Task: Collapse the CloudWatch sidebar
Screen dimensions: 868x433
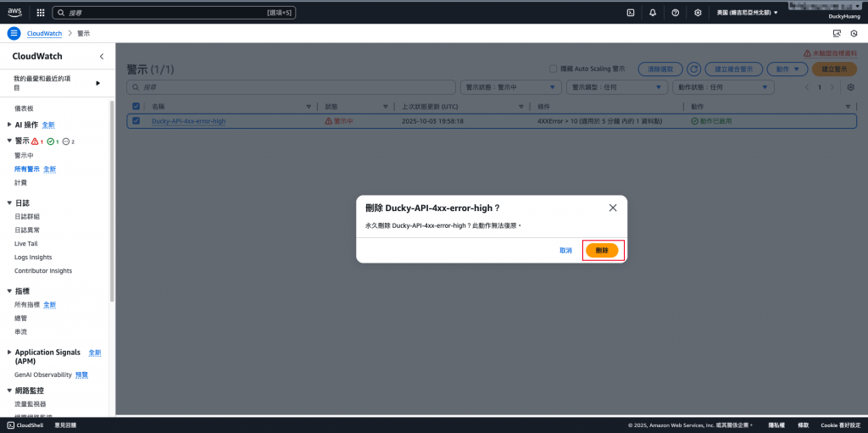Action: (x=102, y=57)
